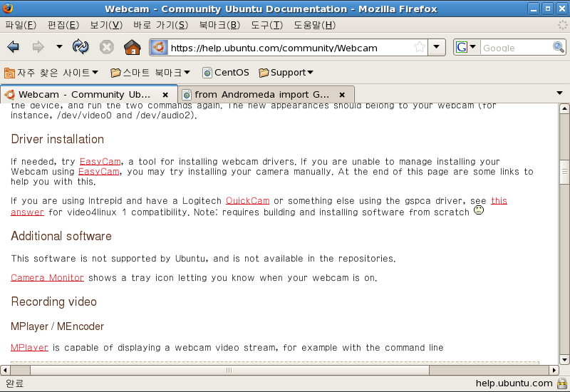
Task: Click the vertical scrollbar thumb
Action: point(564,172)
